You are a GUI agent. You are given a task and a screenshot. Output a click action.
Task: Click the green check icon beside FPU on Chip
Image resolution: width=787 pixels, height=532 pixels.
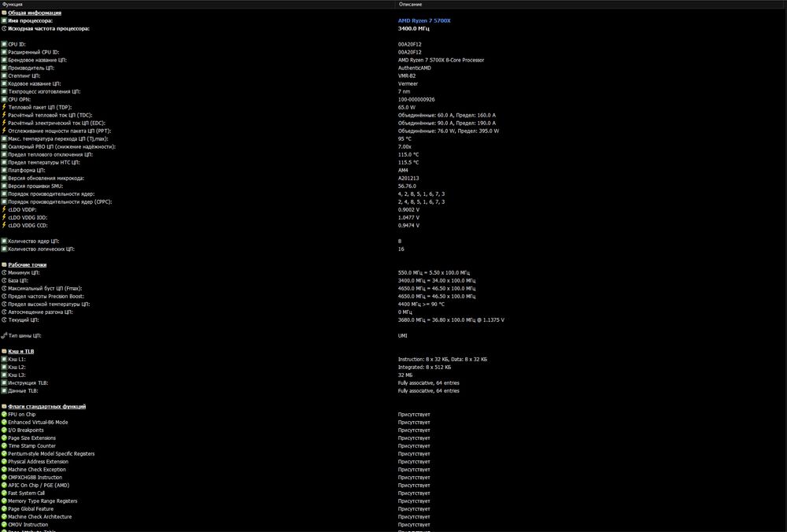click(x=4, y=415)
